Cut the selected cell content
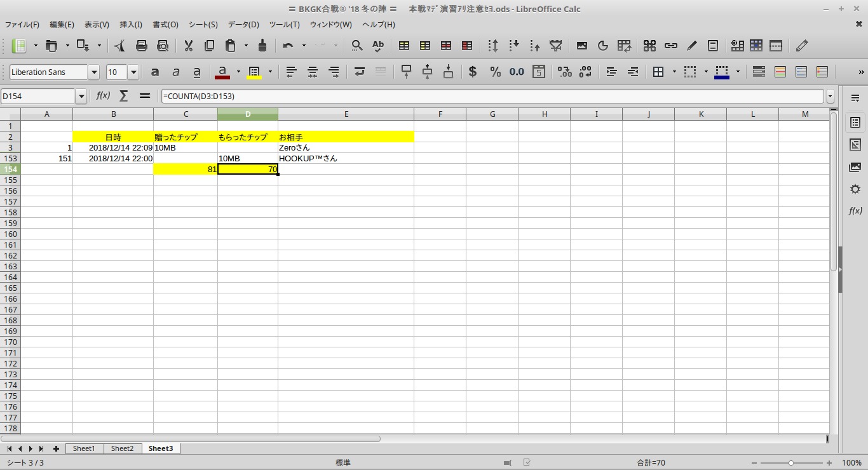868x470 pixels. [x=188, y=46]
